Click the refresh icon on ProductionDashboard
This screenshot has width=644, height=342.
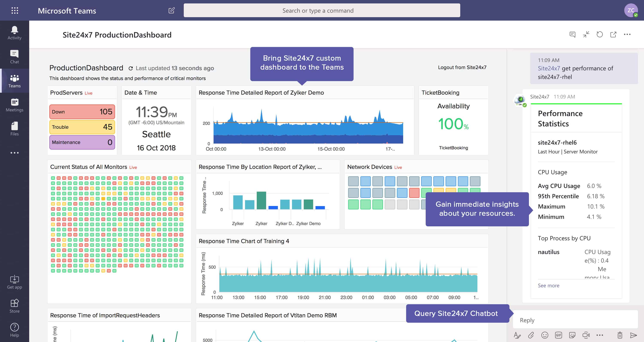tap(131, 68)
